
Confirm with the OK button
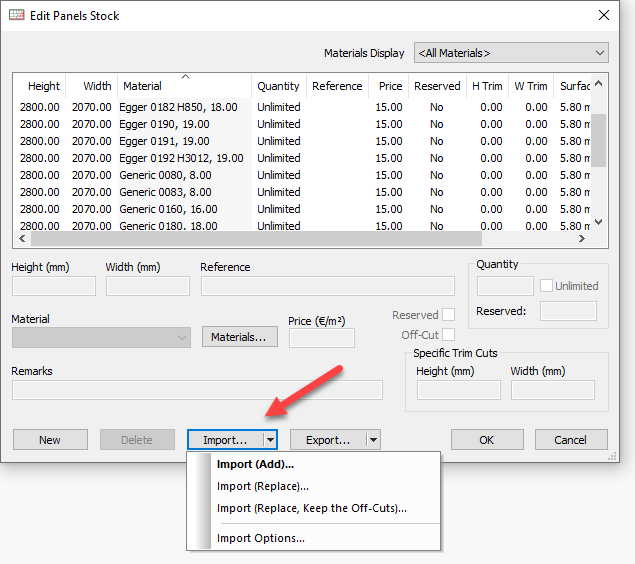487,440
